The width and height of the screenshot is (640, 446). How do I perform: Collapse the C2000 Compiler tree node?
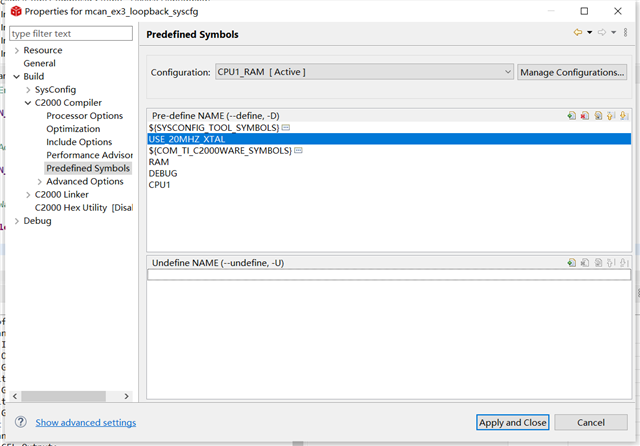click(28, 103)
